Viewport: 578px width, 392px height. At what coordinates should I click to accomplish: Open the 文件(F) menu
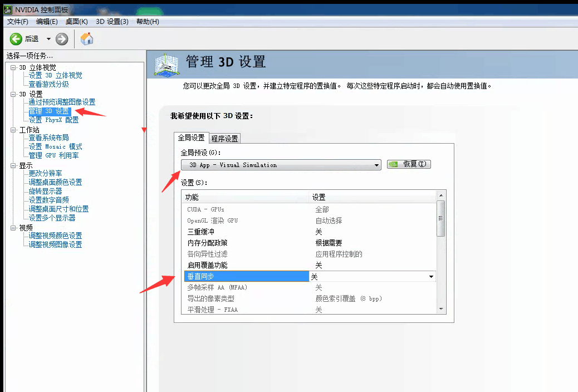(x=17, y=21)
